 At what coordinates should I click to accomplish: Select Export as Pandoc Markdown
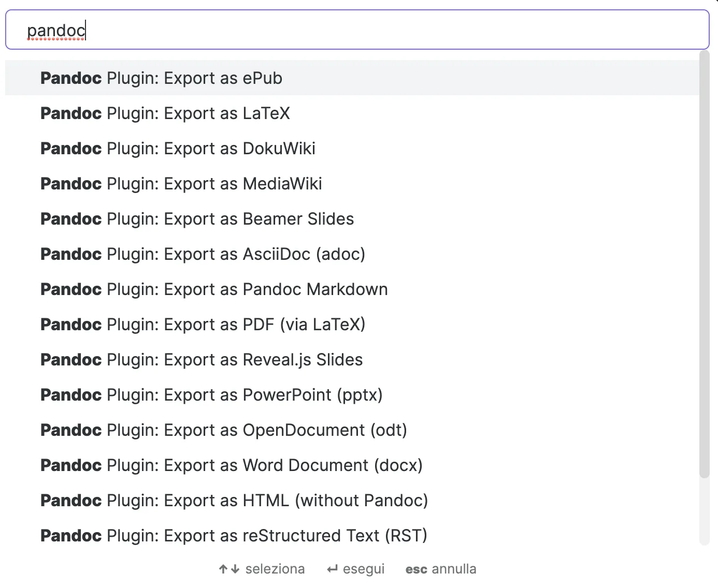point(214,289)
